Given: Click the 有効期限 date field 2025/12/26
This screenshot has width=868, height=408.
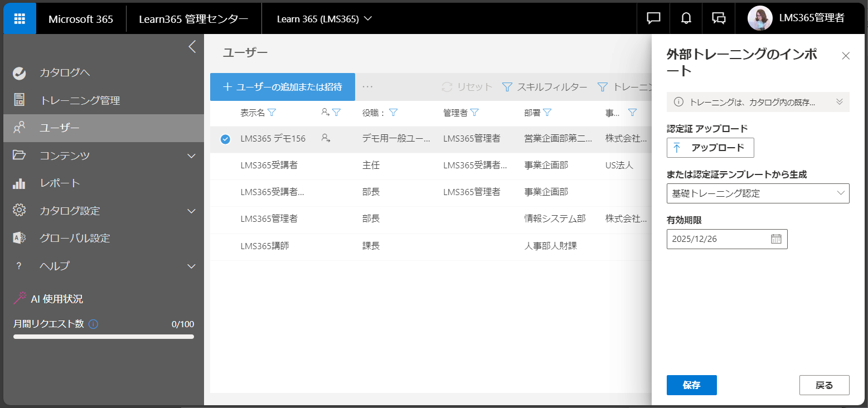Looking at the screenshot, I should point(727,239).
